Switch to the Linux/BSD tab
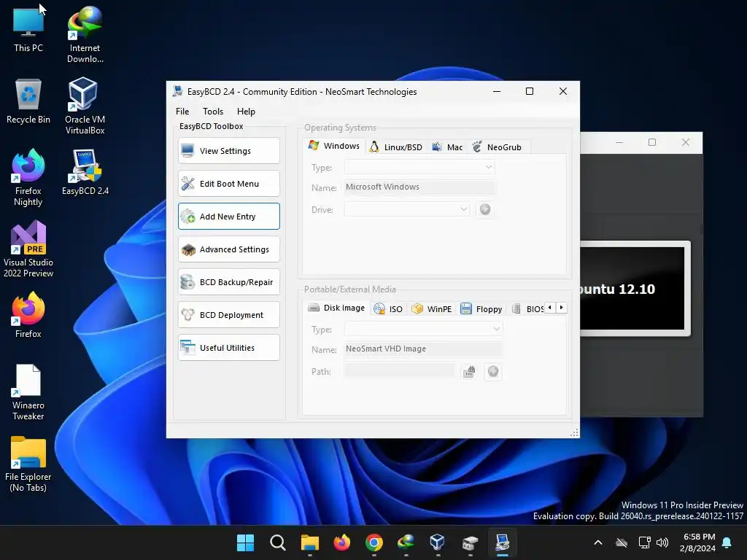 [x=396, y=147]
